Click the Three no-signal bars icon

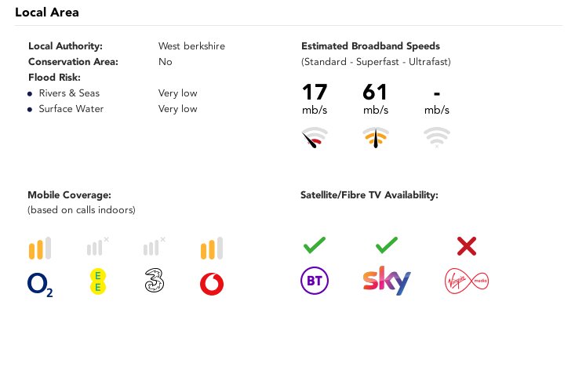click(154, 246)
